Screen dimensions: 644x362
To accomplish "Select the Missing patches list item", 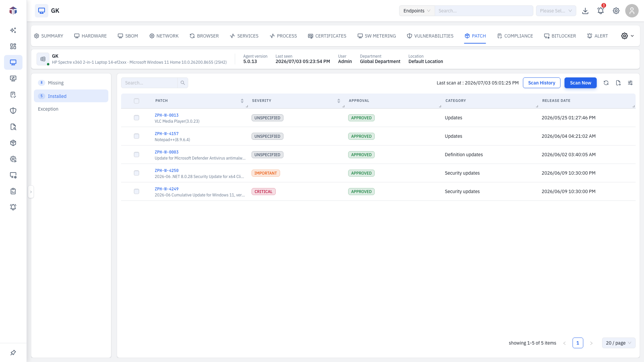I will tap(71, 83).
